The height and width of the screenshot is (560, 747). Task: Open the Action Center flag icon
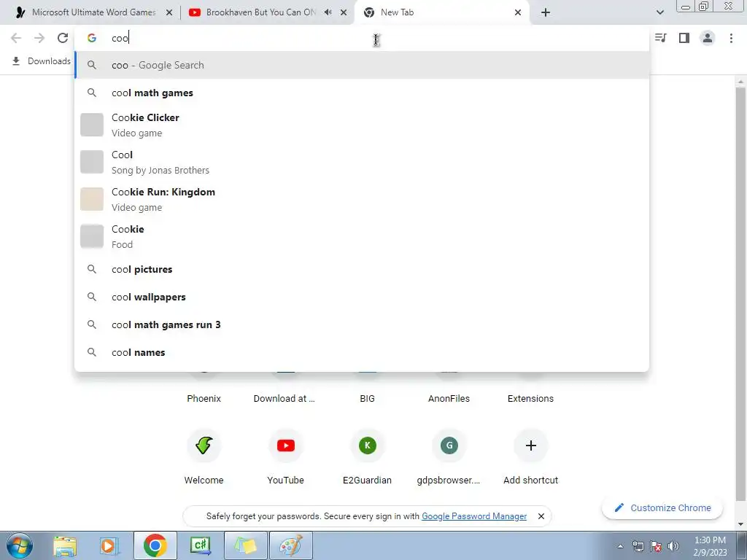click(656, 546)
